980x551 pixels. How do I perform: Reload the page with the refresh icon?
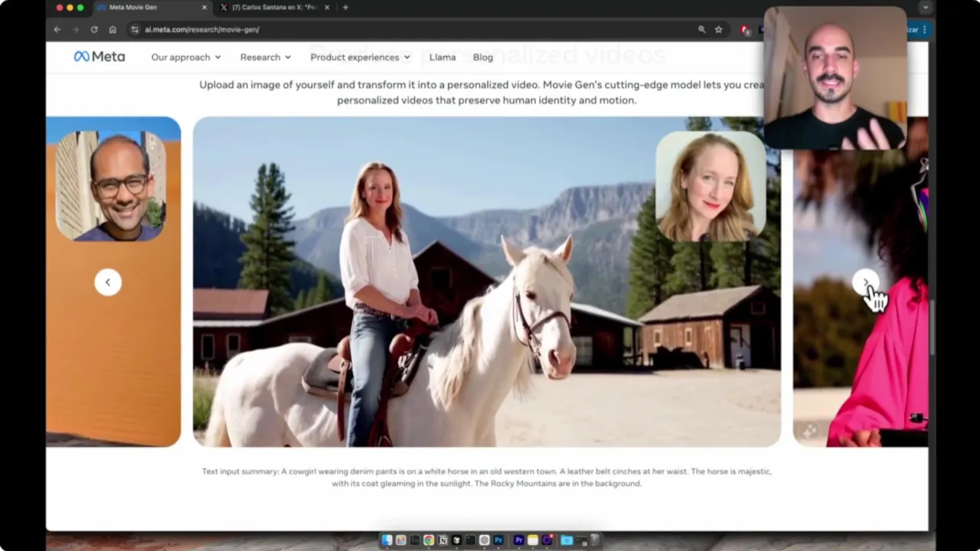pyautogui.click(x=94, y=29)
